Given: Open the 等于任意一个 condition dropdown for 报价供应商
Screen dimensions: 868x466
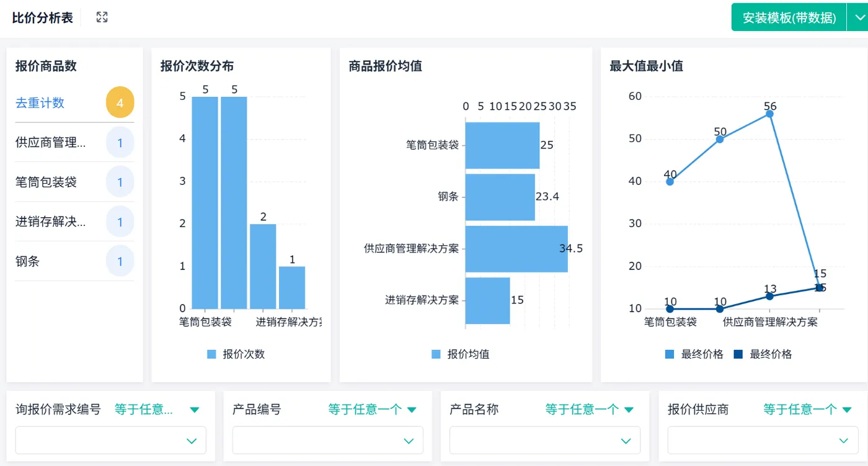Looking at the screenshot, I should (x=807, y=410).
